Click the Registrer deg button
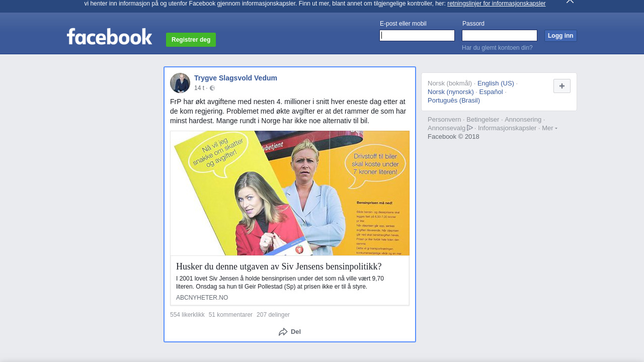 click(191, 40)
